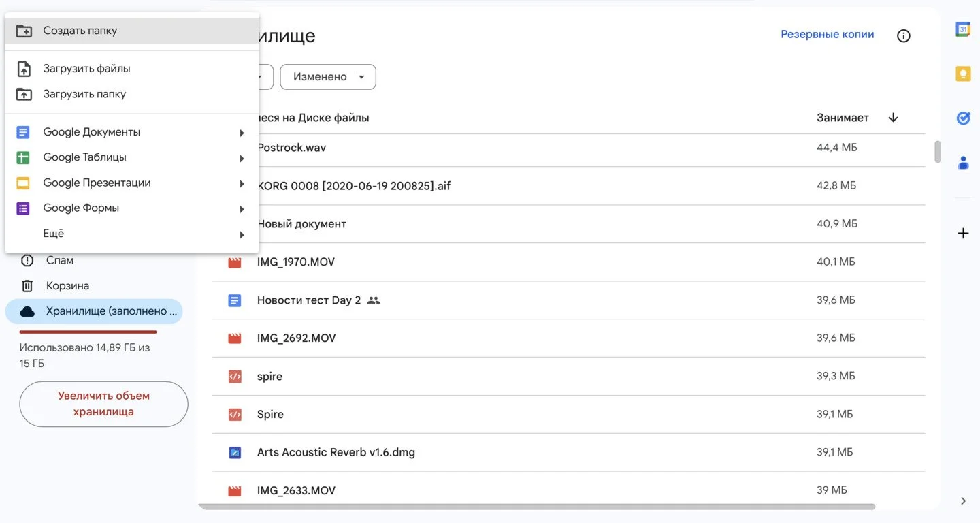Choose Загрузить файлы menu entry

[x=131, y=69]
